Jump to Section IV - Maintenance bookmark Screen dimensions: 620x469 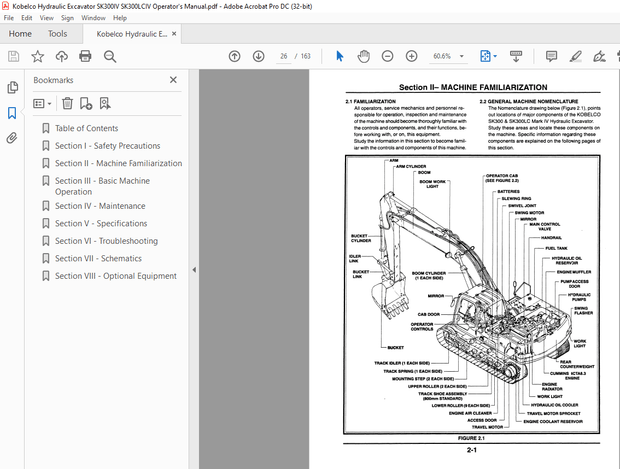pos(100,206)
